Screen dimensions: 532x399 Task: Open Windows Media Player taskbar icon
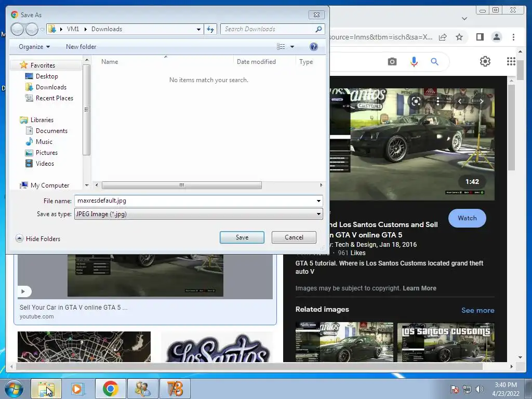[x=77, y=389]
